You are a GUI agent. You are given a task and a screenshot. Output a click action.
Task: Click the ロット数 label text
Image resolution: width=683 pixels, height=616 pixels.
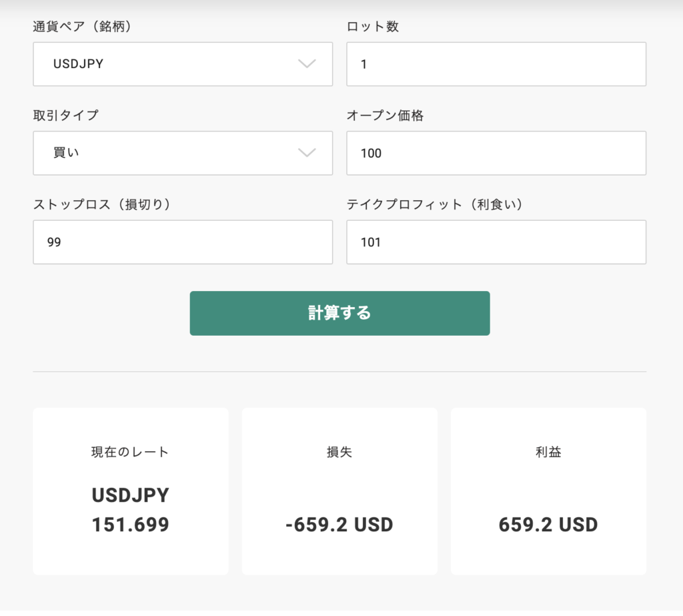coord(373,27)
